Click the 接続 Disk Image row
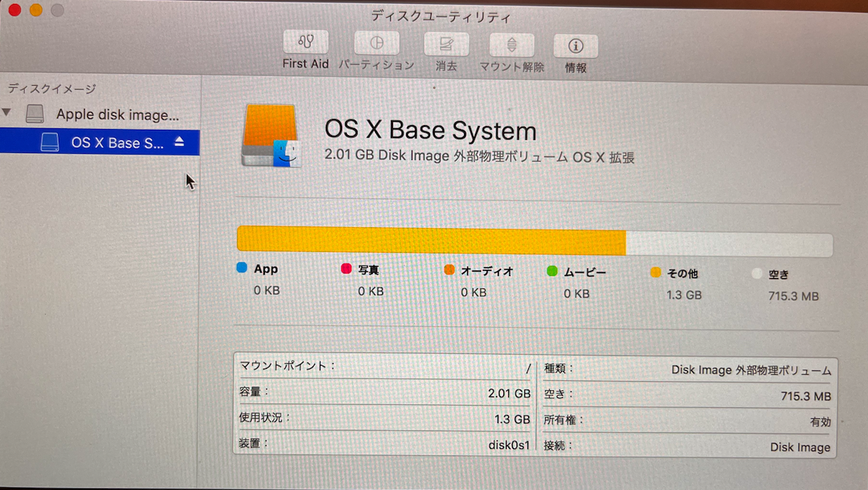This screenshot has width=868, height=490. pos(687,446)
